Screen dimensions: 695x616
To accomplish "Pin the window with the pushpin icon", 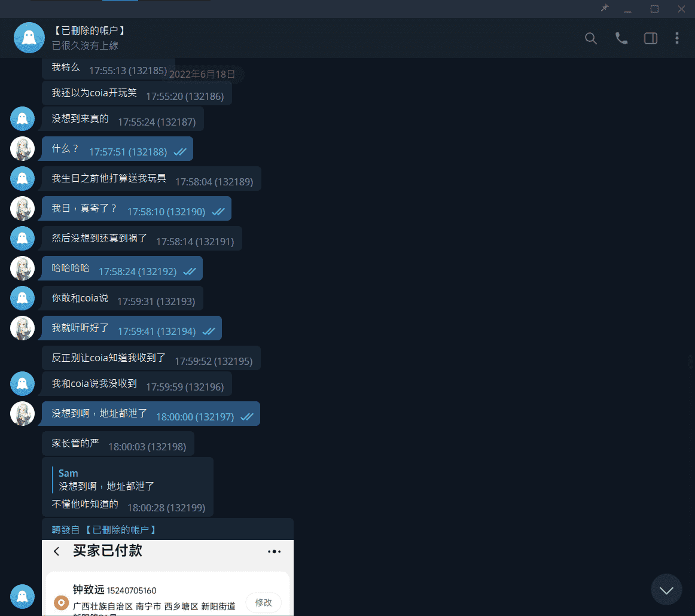I will [605, 8].
